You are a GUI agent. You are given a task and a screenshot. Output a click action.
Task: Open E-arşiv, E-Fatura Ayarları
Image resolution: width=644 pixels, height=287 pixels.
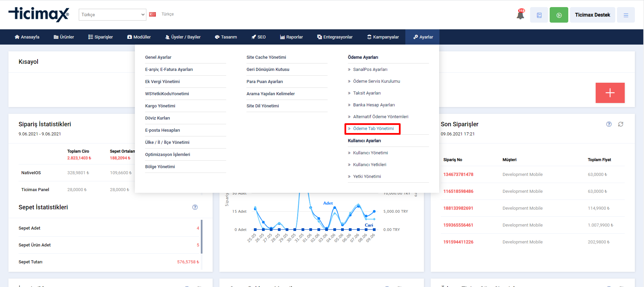pyautogui.click(x=169, y=70)
